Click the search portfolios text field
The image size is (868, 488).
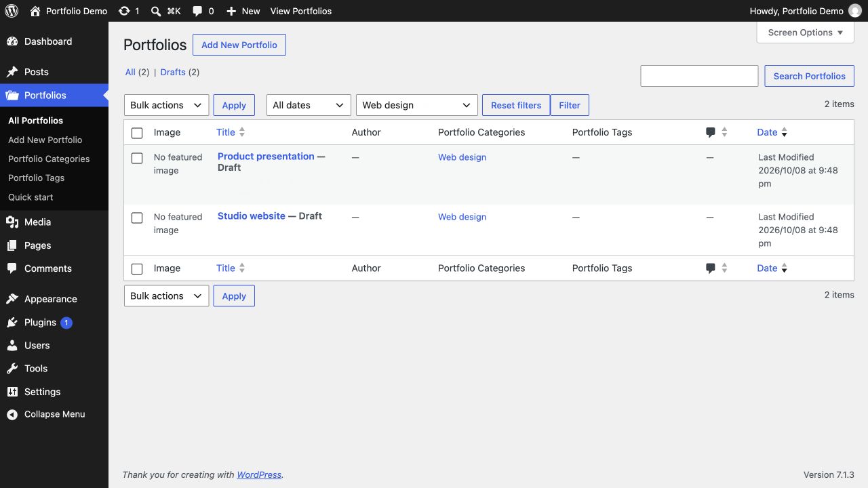(699, 76)
